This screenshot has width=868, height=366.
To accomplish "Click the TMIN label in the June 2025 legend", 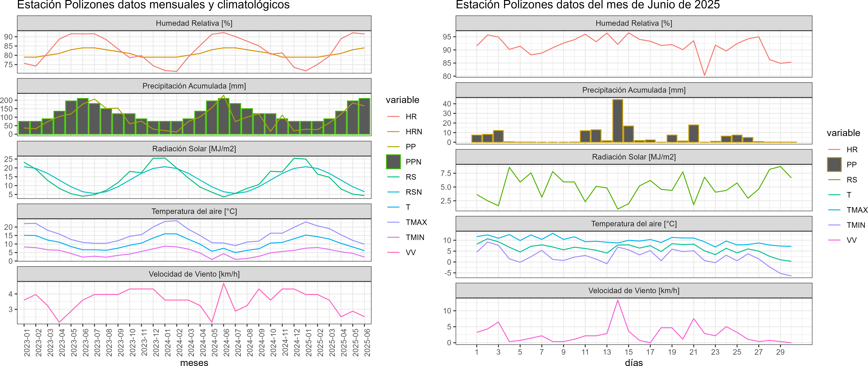I will [856, 225].
